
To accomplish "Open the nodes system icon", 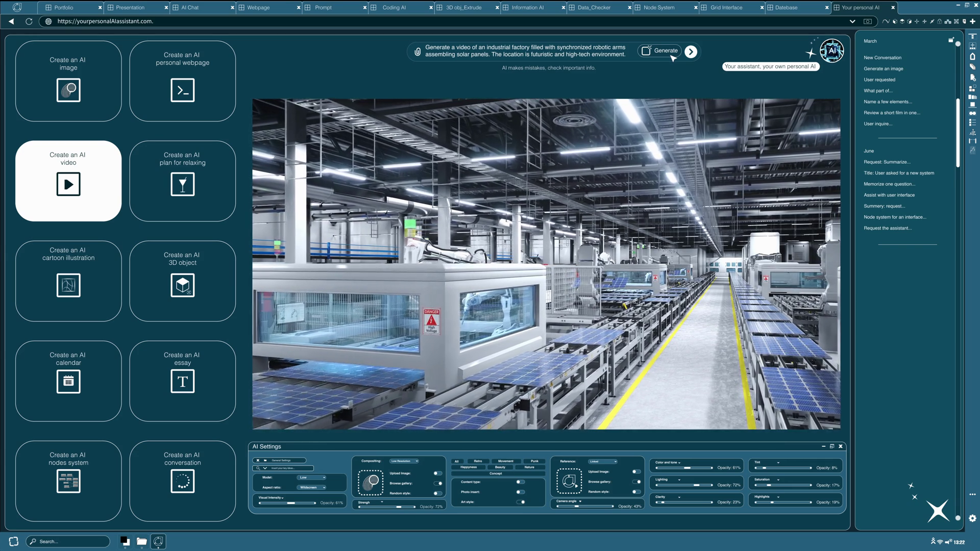I will pos(68,481).
